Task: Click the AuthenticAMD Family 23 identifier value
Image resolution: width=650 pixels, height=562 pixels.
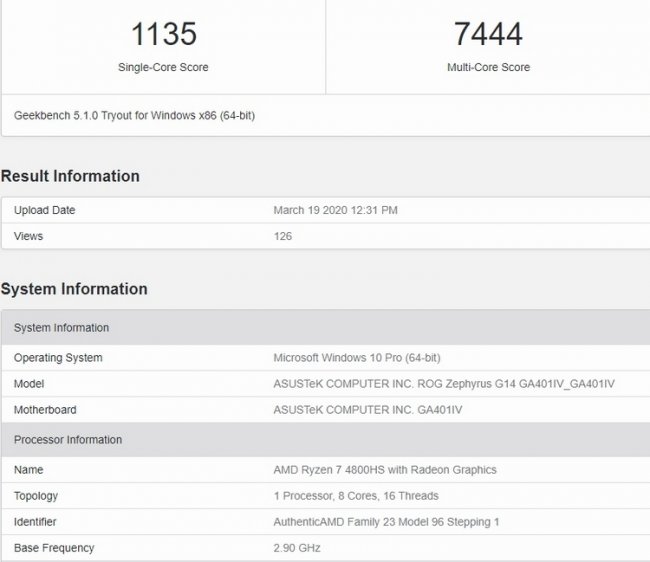Action: (384, 522)
